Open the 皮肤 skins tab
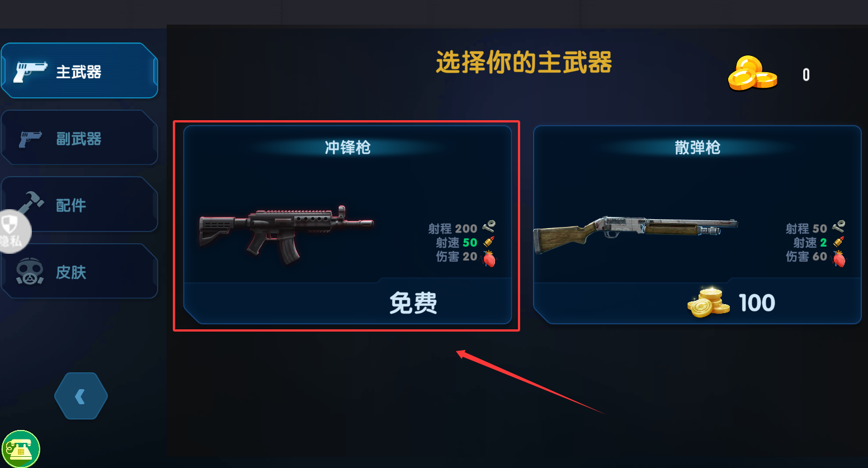The image size is (868, 468). click(x=79, y=271)
